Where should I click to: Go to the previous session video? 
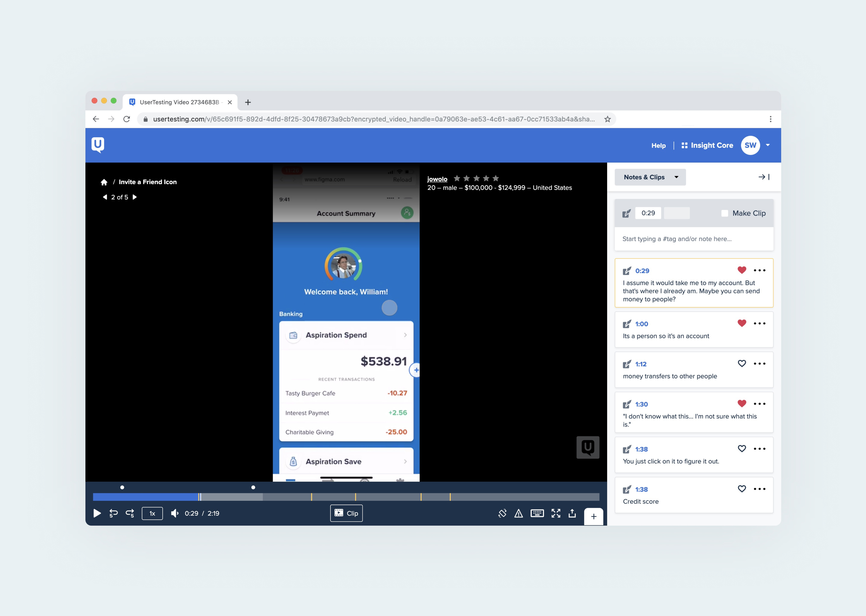(x=105, y=197)
